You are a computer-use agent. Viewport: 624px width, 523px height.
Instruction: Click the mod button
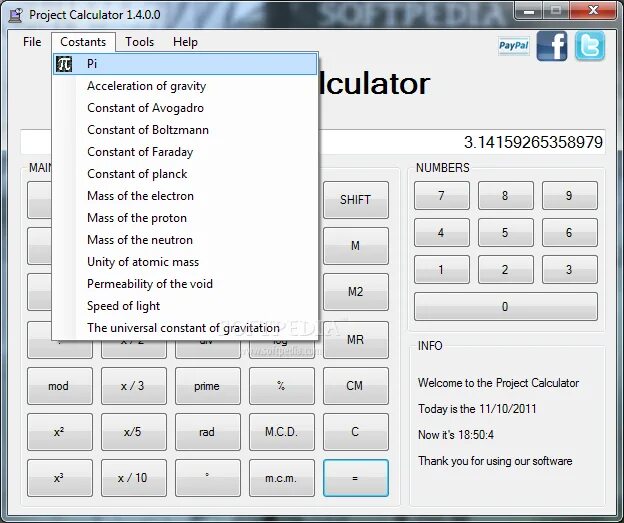pyautogui.click(x=60, y=386)
